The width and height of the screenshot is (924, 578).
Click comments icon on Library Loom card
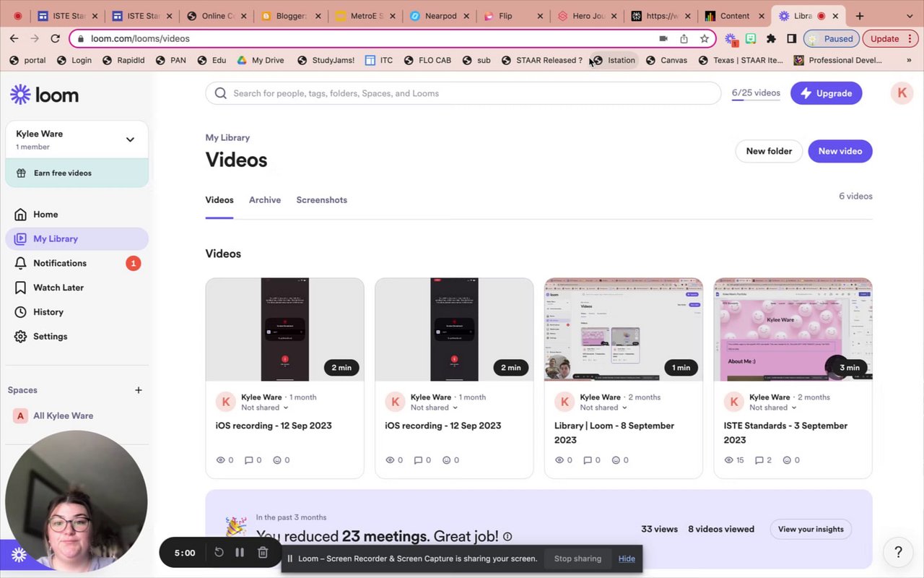tap(588, 460)
